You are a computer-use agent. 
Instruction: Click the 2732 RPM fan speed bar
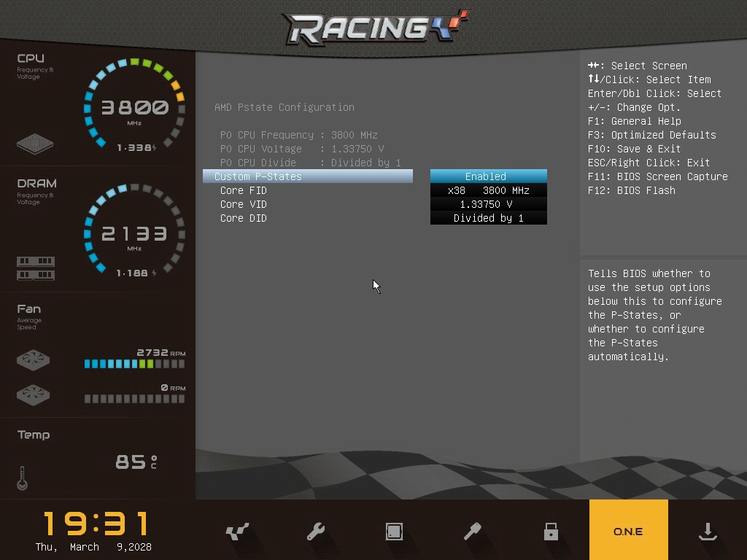[134, 364]
